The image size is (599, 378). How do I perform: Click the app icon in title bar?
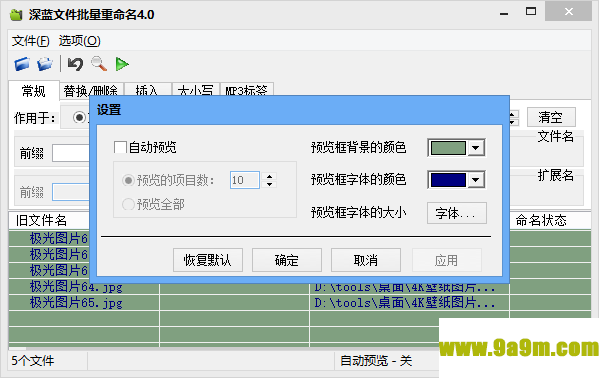click(x=16, y=15)
